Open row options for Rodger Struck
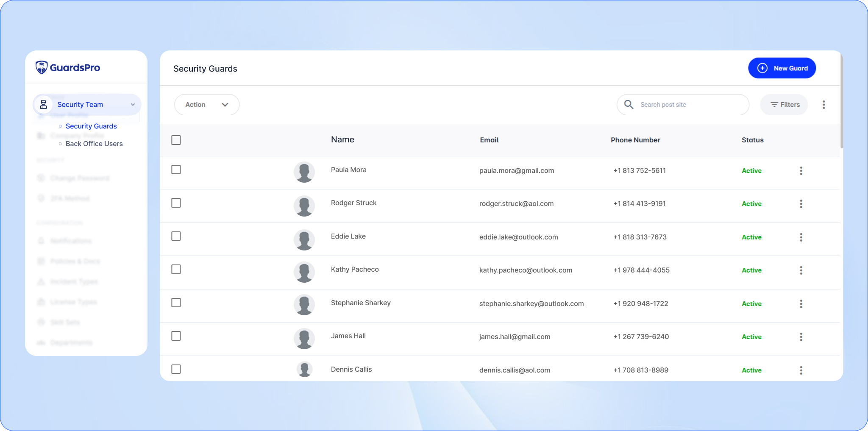 point(801,204)
